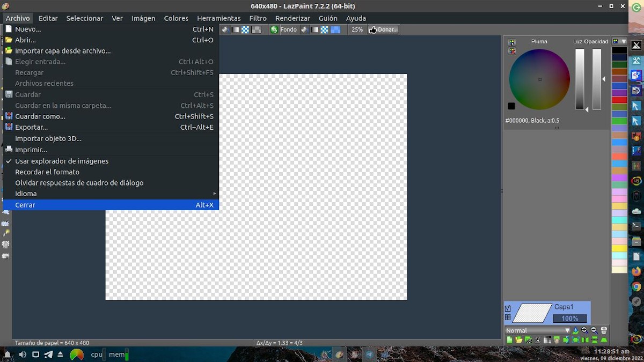
Task: Expand the Idioma submenu
Action: tap(111, 194)
